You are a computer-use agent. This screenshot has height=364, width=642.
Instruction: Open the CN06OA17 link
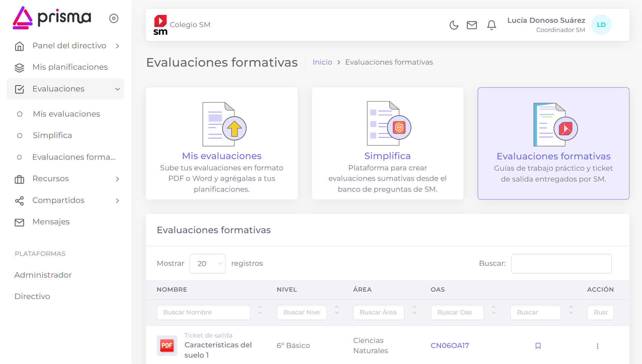(x=449, y=346)
